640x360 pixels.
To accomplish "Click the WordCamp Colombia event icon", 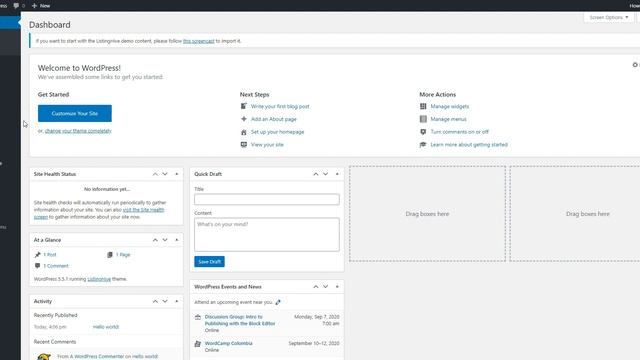I will (198, 344).
